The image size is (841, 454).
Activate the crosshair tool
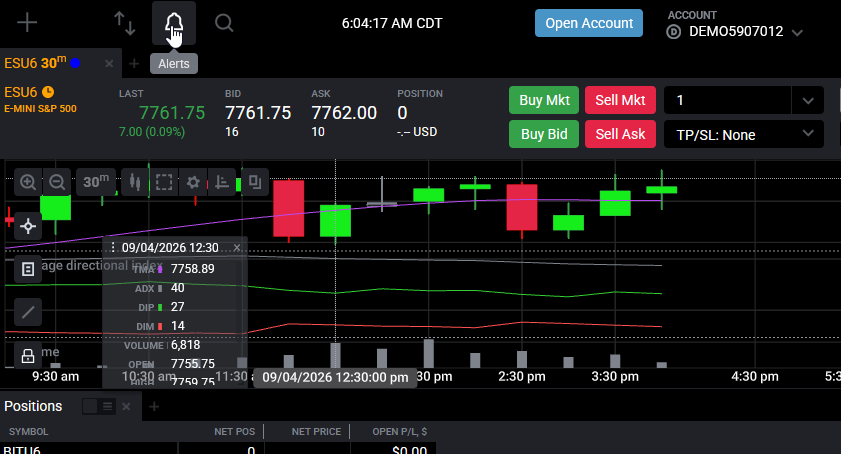pyautogui.click(x=28, y=226)
